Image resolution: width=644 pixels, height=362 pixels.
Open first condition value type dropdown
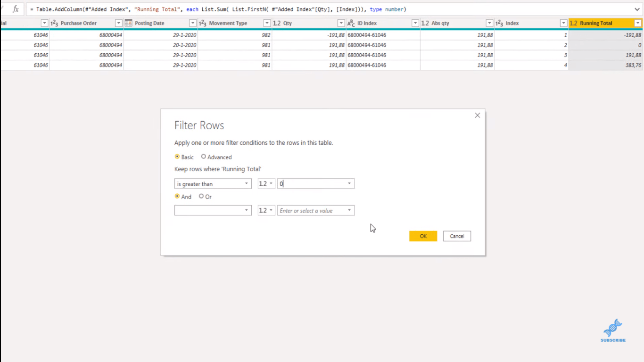[266, 184]
